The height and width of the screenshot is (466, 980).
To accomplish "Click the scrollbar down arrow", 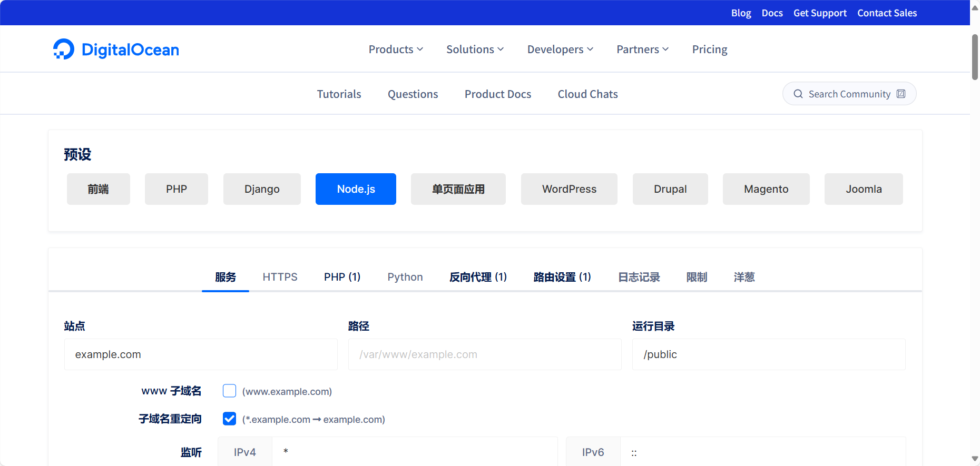I will (x=975, y=459).
